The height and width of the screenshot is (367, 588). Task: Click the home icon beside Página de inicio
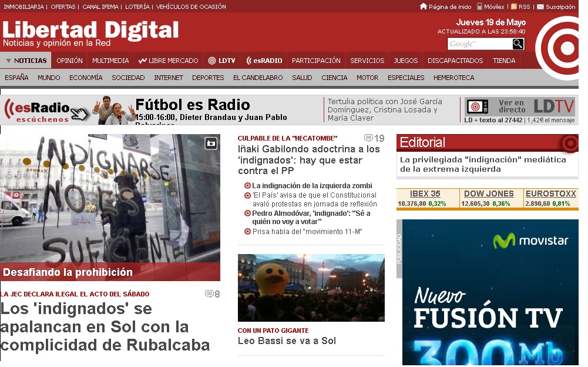tap(424, 6)
